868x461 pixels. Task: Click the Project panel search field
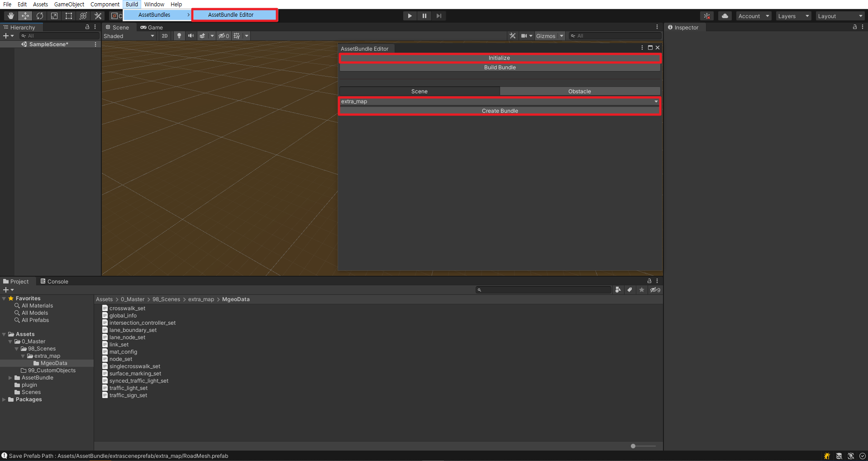(543, 290)
